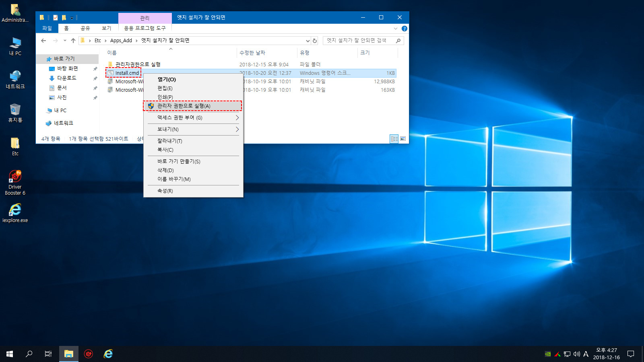Image resolution: width=644 pixels, height=362 pixels.
Task: Select 바로 가기 in navigation pane
Action: 67,59
